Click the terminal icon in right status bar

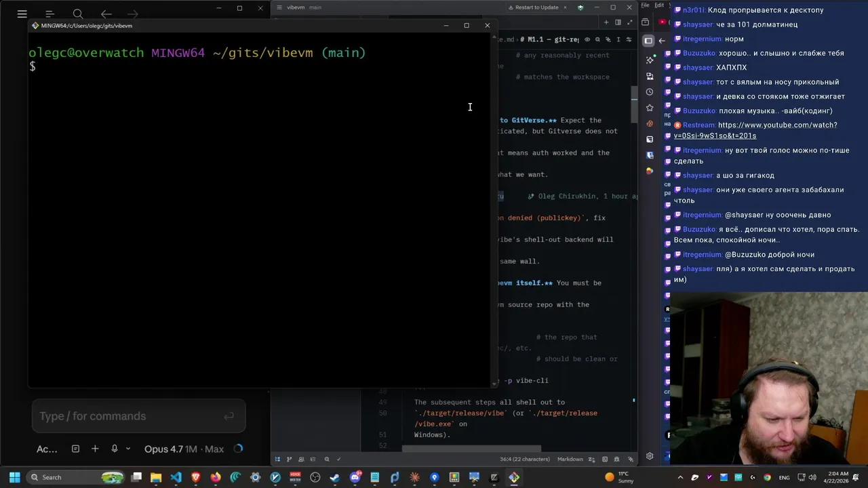[x=606, y=459]
